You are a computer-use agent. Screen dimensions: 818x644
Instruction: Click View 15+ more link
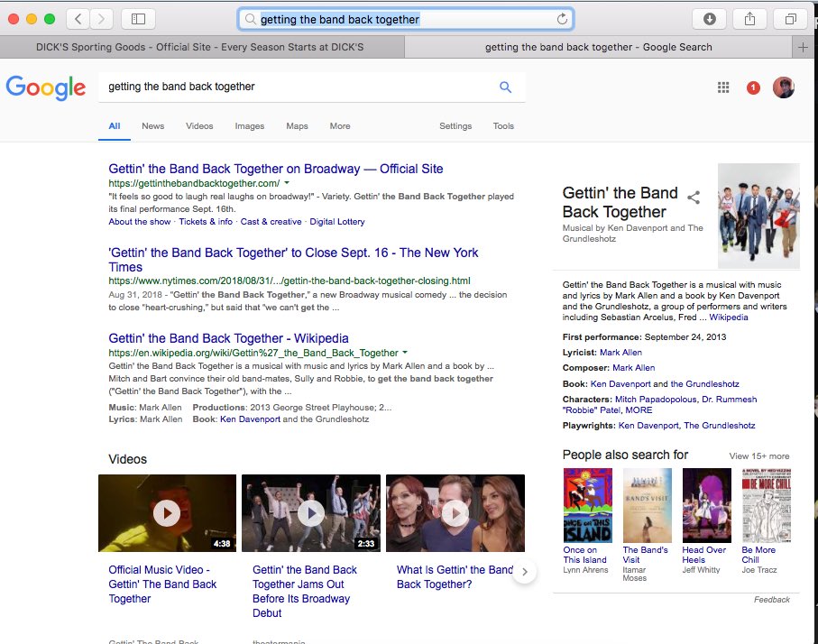[759, 456]
